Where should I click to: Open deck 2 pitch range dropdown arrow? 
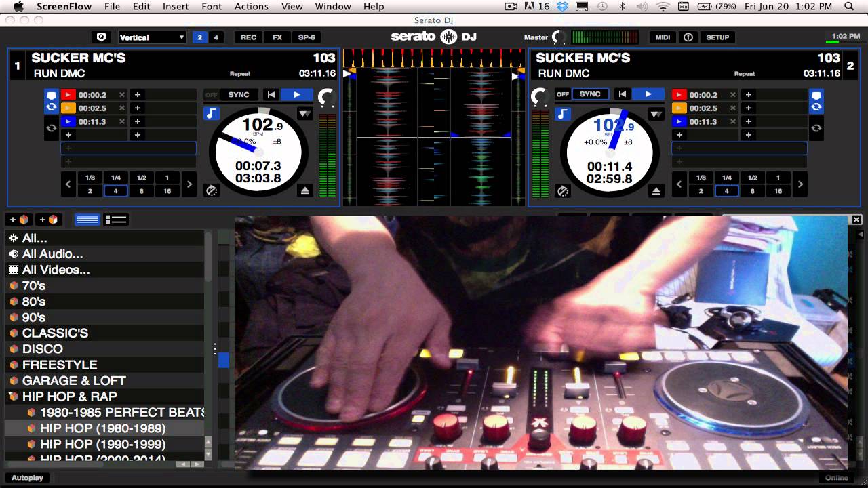tap(656, 114)
